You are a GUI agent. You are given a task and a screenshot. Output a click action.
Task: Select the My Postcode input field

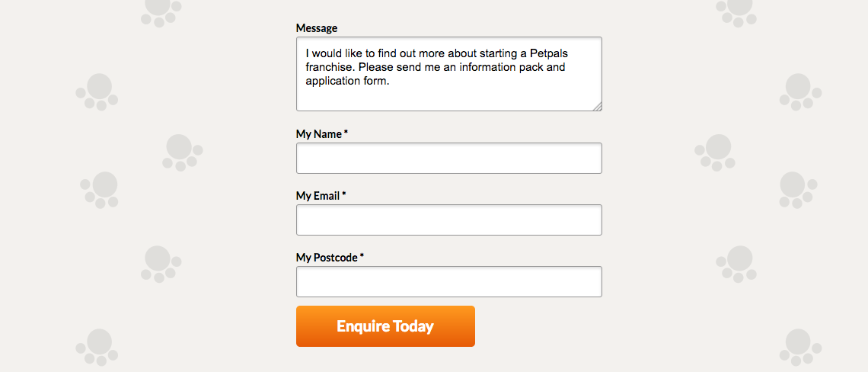click(x=448, y=282)
